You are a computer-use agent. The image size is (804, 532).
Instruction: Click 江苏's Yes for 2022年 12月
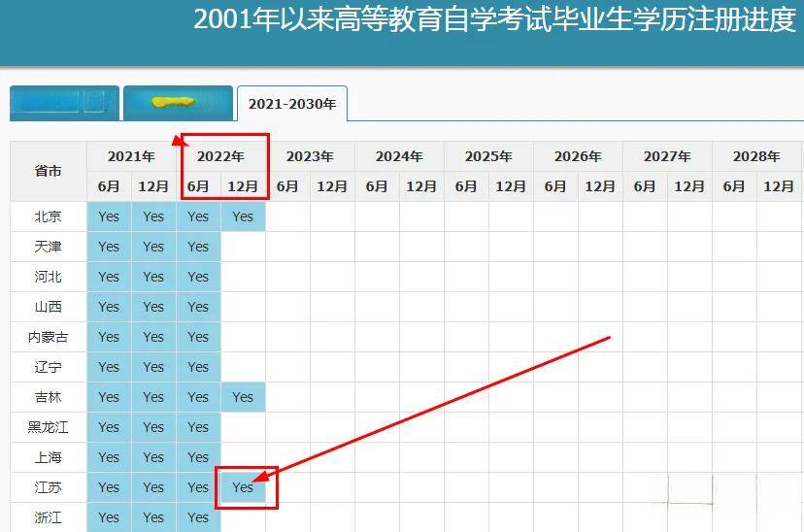[243, 487]
